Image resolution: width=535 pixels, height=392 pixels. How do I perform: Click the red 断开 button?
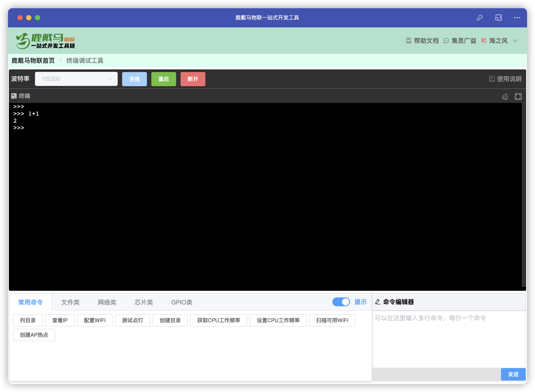click(193, 79)
